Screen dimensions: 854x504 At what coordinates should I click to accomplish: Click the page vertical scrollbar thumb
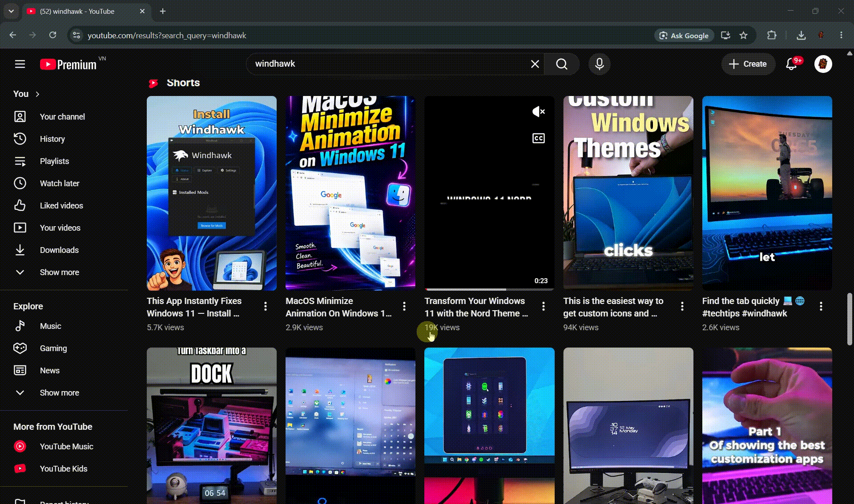[850, 319]
